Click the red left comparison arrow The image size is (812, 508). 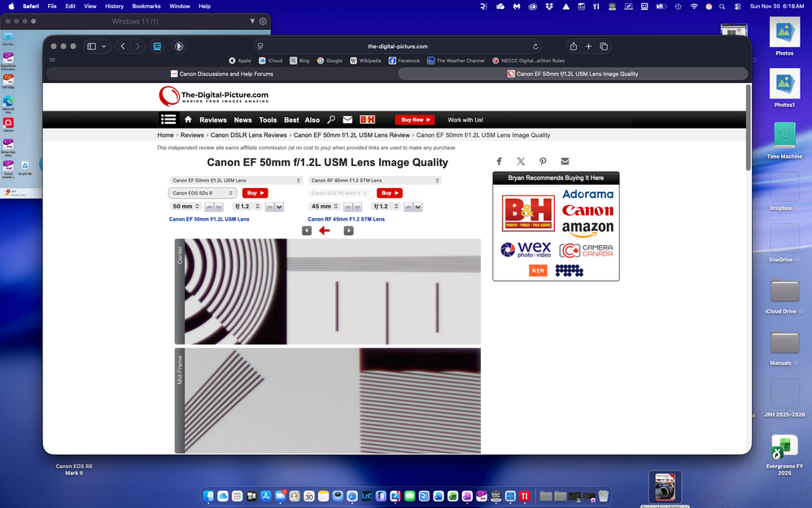pyautogui.click(x=325, y=230)
